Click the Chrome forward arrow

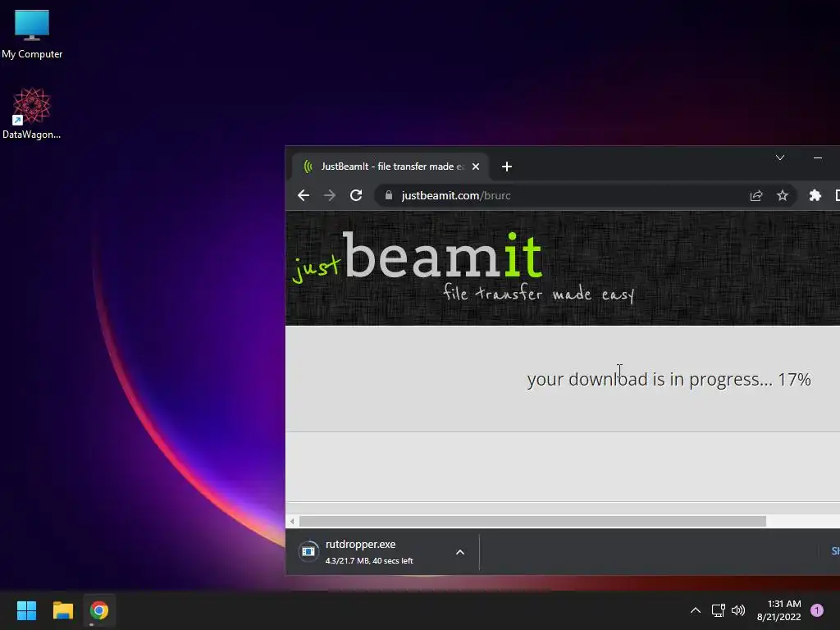[330, 195]
